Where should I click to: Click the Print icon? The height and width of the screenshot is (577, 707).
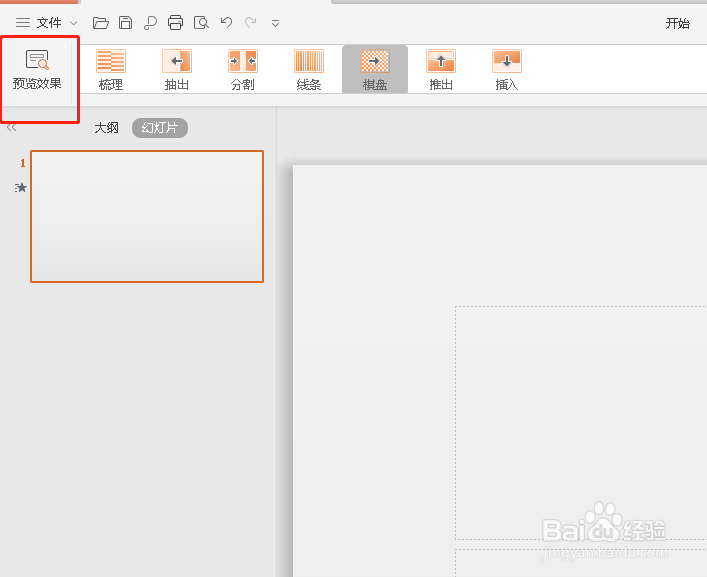tap(175, 23)
